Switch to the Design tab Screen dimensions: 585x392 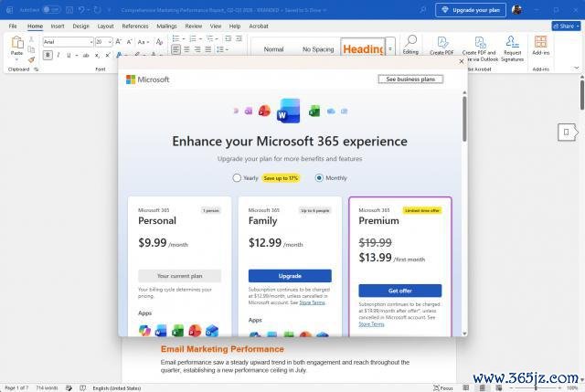tap(81, 26)
